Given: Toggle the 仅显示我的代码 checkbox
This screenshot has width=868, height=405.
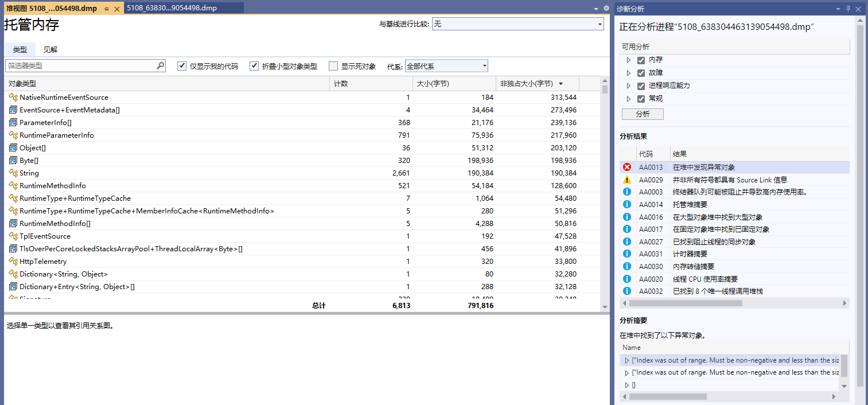Looking at the screenshot, I should tap(182, 66).
